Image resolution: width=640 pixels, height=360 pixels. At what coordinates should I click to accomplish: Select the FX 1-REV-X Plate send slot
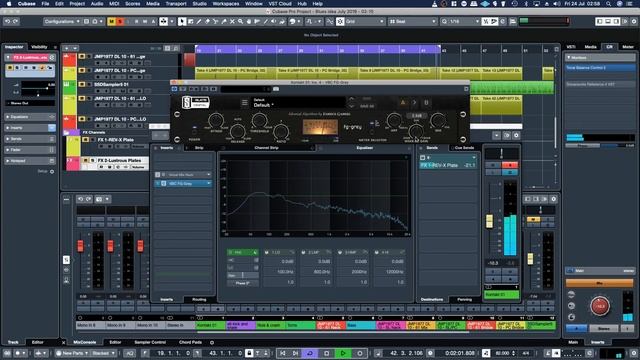click(x=448, y=165)
